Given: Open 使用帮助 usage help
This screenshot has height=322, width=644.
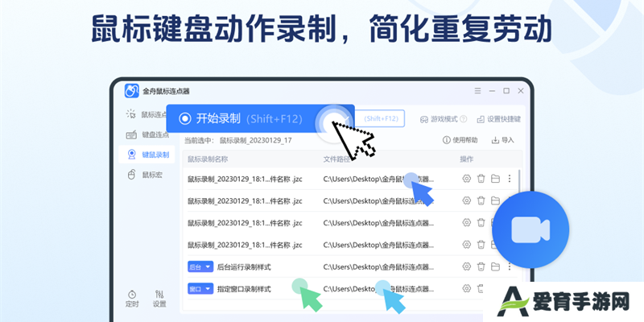Looking at the screenshot, I should (460, 140).
